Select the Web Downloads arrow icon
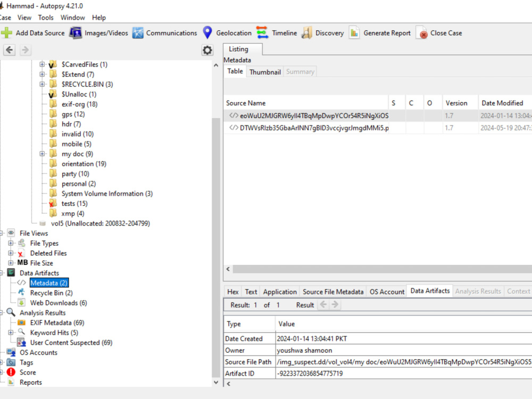The height and width of the screenshot is (399, 532). click(x=21, y=302)
